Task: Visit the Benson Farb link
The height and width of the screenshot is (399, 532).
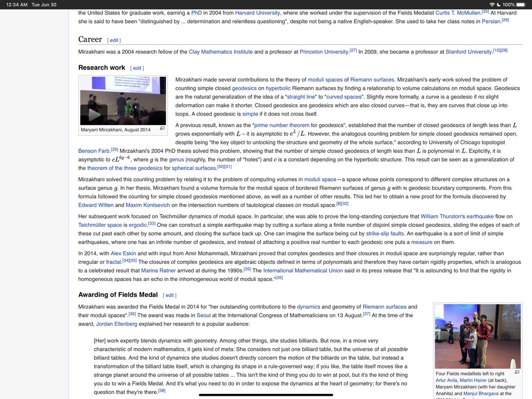Action: 94,151
